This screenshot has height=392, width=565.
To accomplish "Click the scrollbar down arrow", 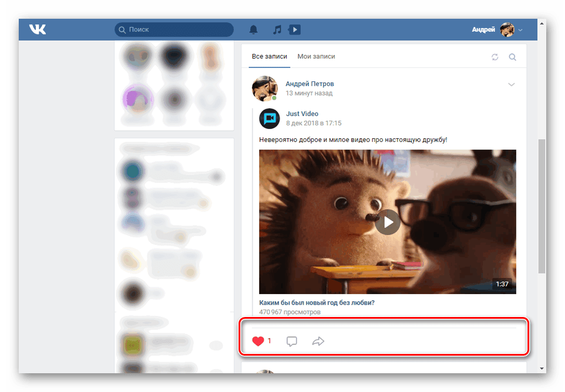I will coord(542,369).
